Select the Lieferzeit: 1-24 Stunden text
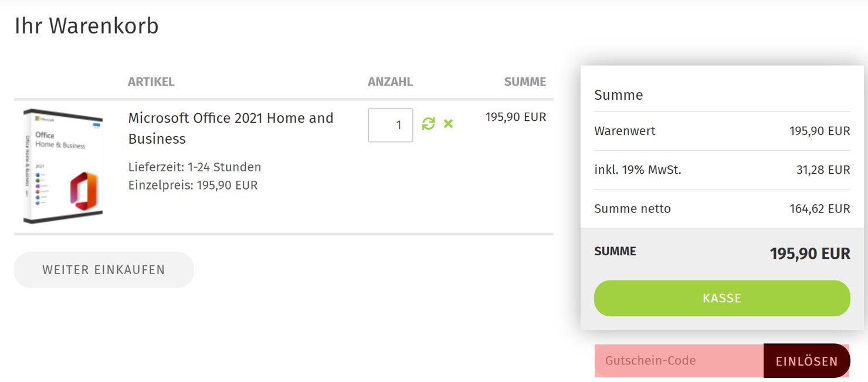 coord(194,167)
